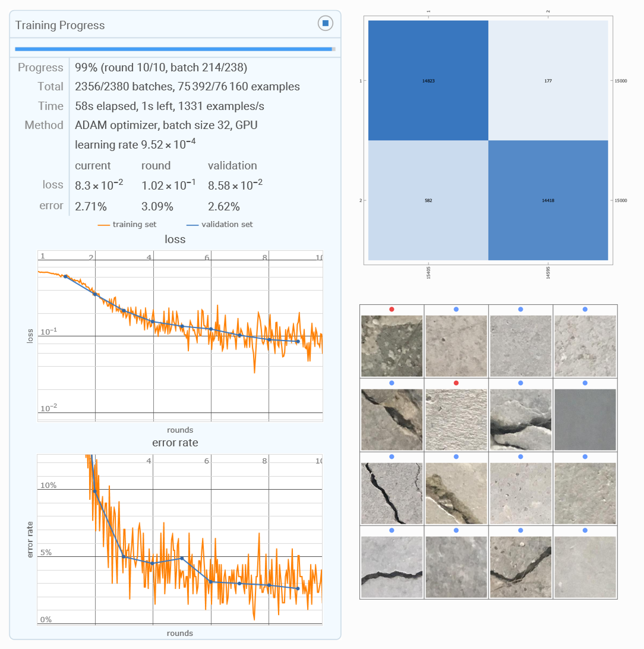Click the 582 confusion matrix cell
This screenshot has width=644, height=649.
[x=428, y=200]
